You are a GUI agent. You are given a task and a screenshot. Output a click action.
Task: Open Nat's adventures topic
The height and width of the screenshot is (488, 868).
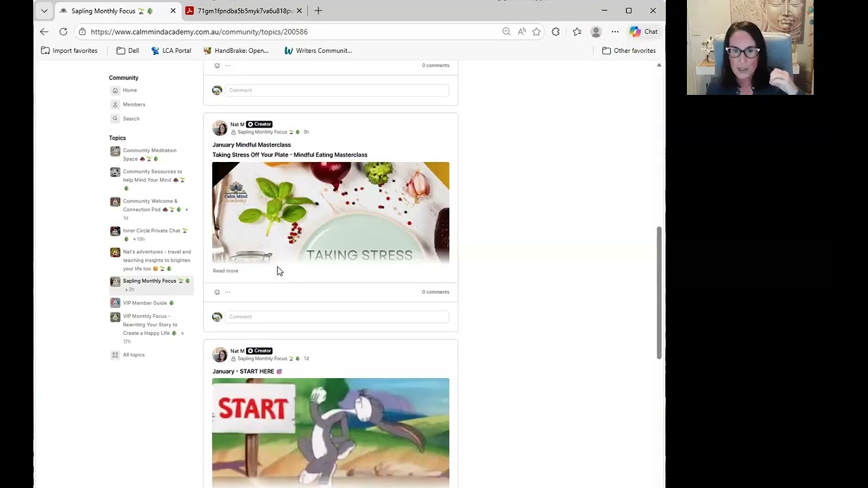[x=157, y=260]
